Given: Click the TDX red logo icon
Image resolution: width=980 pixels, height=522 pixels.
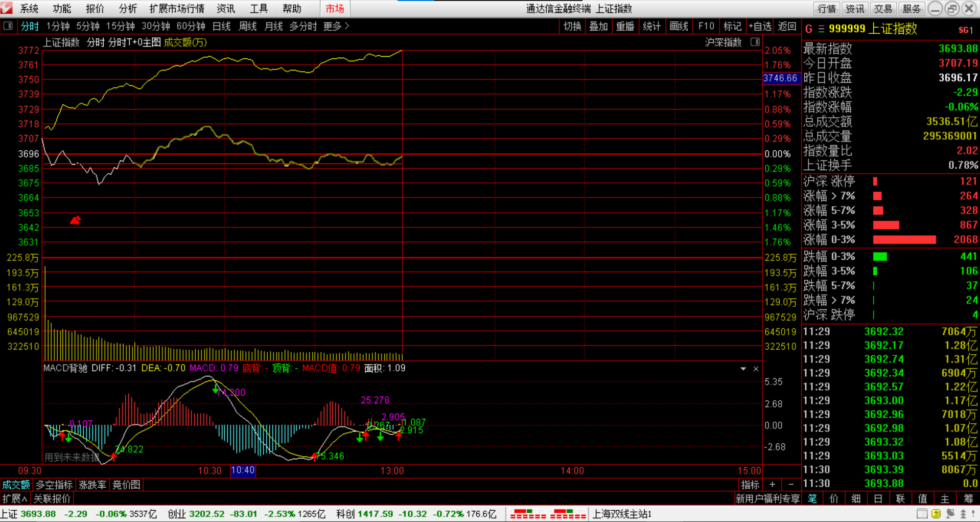Looking at the screenshot, I should (7, 8).
